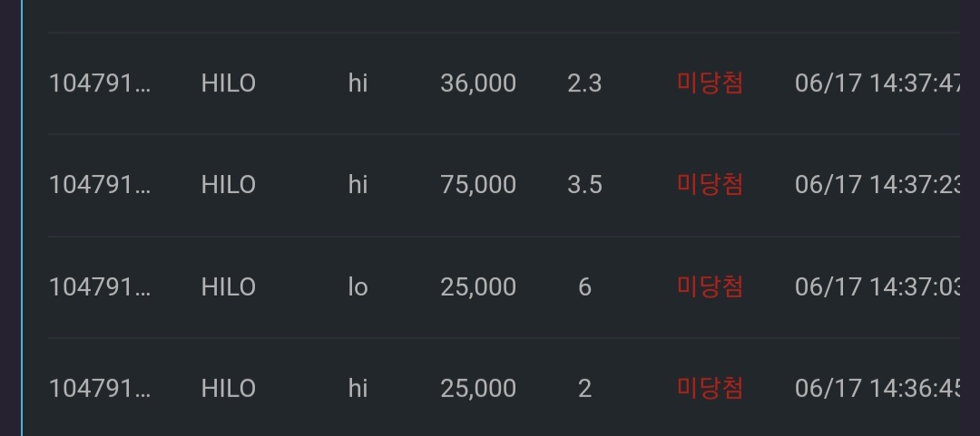Open the truncated bet ID in the 36,000 row
This screenshot has width=980, height=436.
(100, 83)
